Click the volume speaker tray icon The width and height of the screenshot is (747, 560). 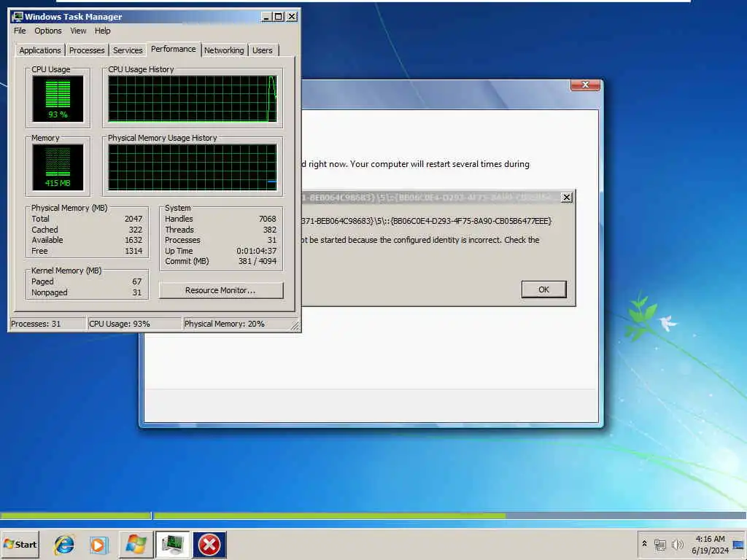tap(677, 544)
